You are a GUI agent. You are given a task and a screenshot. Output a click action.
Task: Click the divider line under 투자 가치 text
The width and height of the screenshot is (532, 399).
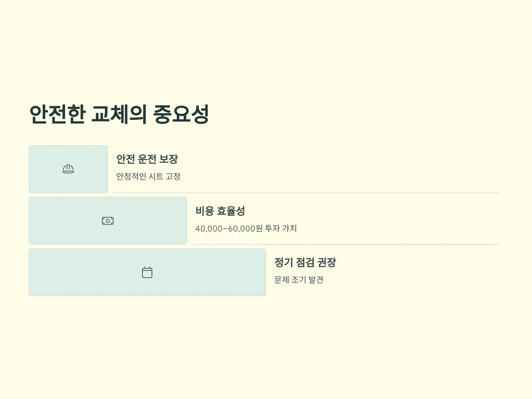coord(345,244)
